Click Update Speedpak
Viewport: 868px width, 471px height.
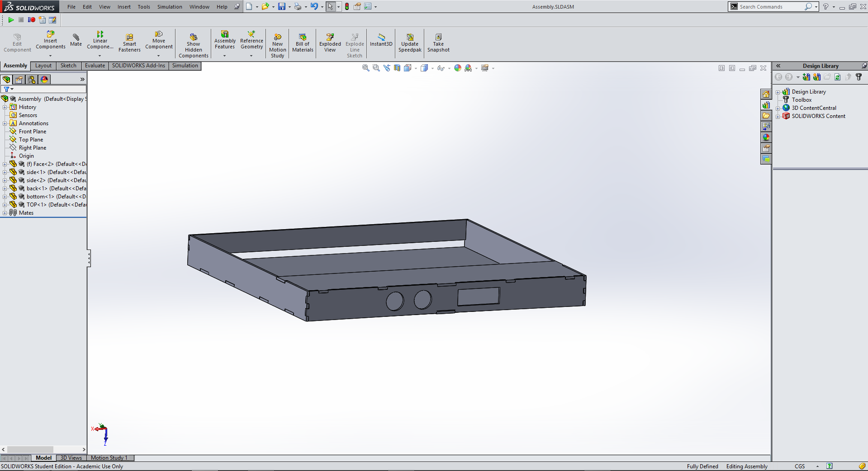point(410,43)
